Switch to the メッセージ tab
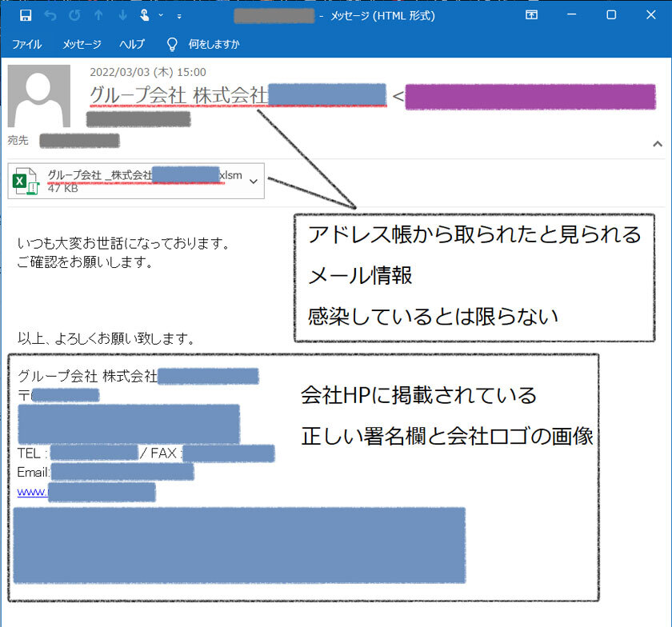This screenshot has height=627, width=672. coord(82,44)
